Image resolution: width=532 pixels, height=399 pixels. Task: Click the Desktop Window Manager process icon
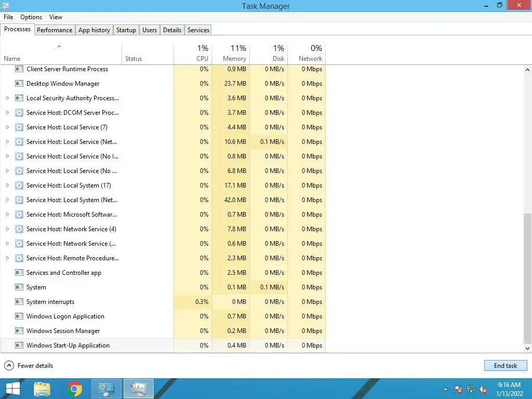19,84
